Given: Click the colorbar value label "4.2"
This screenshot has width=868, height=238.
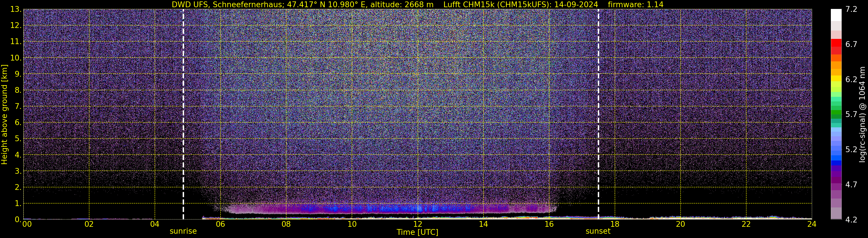Looking at the screenshot, I should click(x=851, y=220).
